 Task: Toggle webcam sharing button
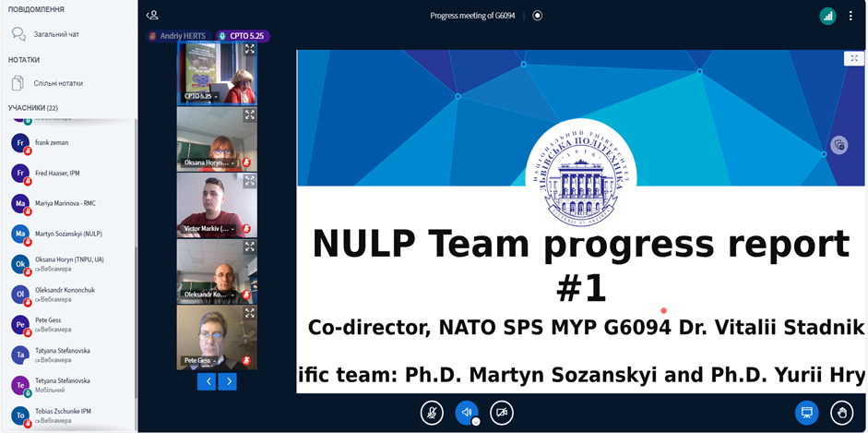pyautogui.click(x=502, y=413)
